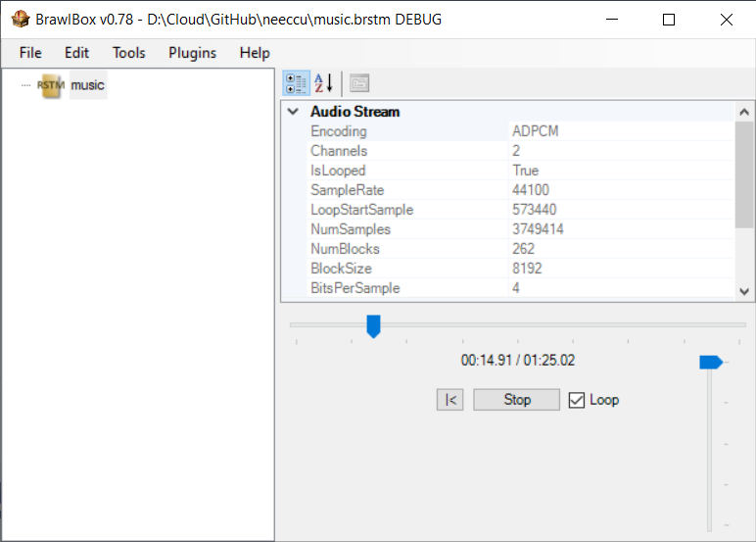Open the Plugins menu
The width and height of the screenshot is (756, 542).
coord(192,53)
